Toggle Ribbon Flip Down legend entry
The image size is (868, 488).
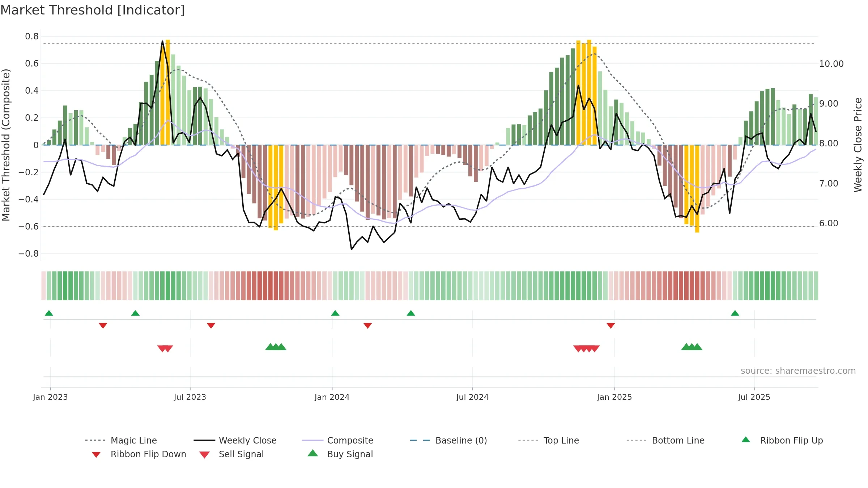point(139,454)
